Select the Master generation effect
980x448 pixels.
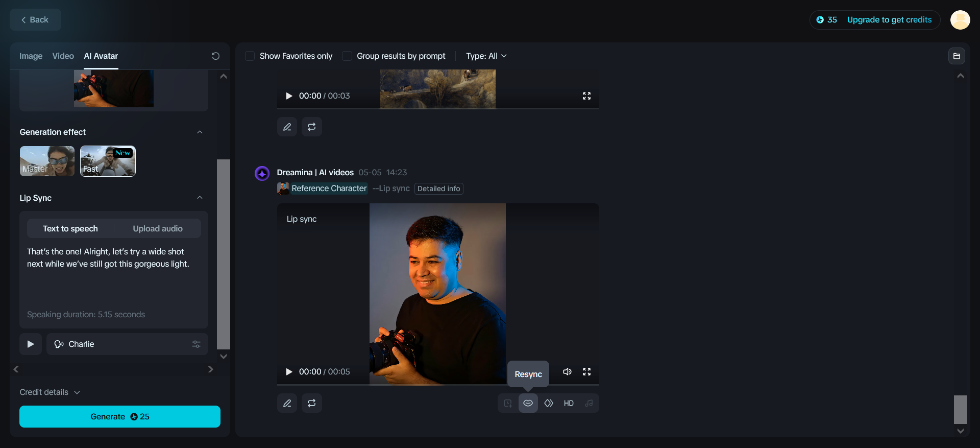(x=47, y=161)
